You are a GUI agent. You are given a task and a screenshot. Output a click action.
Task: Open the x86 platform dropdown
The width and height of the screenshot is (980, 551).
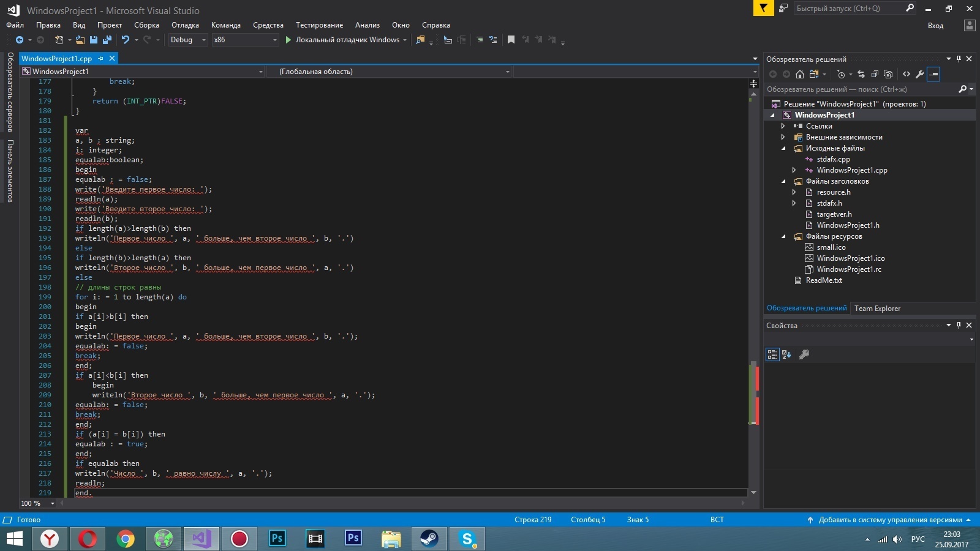(245, 40)
